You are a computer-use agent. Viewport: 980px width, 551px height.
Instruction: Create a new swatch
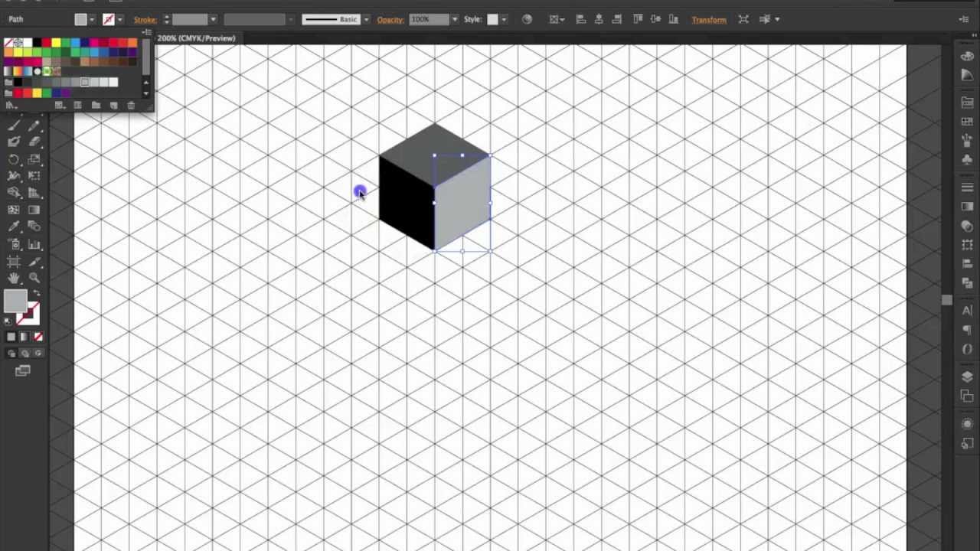(x=113, y=105)
